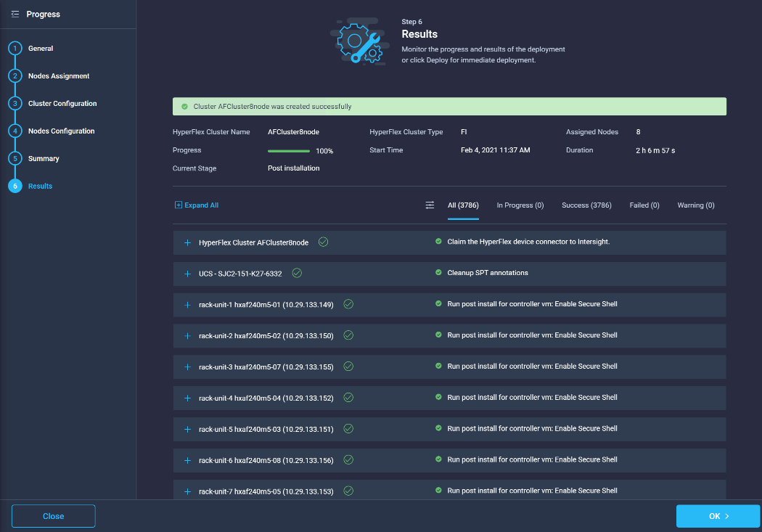Click Cleanup SPT annotations text
This screenshot has height=532, width=762.
[x=488, y=273]
